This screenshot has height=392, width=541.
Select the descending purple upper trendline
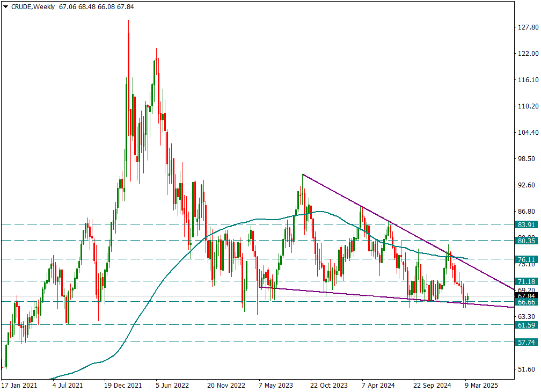tap(407, 231)
